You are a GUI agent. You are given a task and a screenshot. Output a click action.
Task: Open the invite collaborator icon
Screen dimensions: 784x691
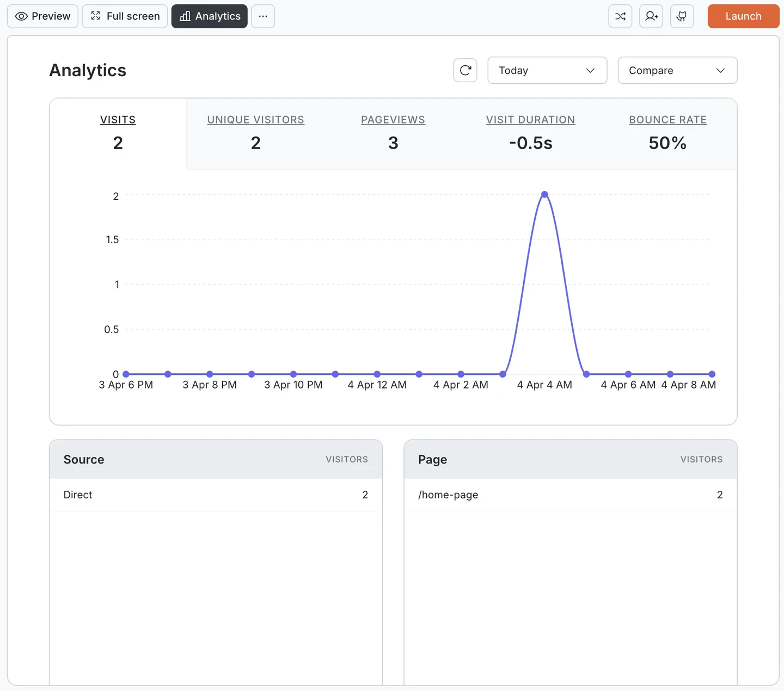(651, 16)
